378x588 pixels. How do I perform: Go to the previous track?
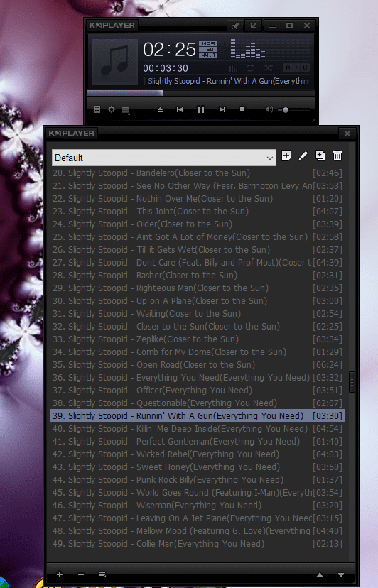click(180, 109)
